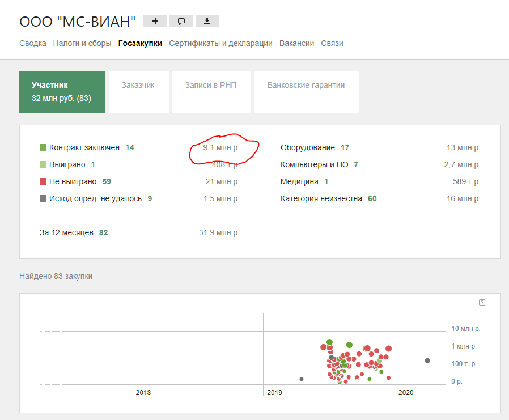The width and height of the screenshot is (509, 420).
Task: Filter by "Оборудование" category
Action: 308,147
